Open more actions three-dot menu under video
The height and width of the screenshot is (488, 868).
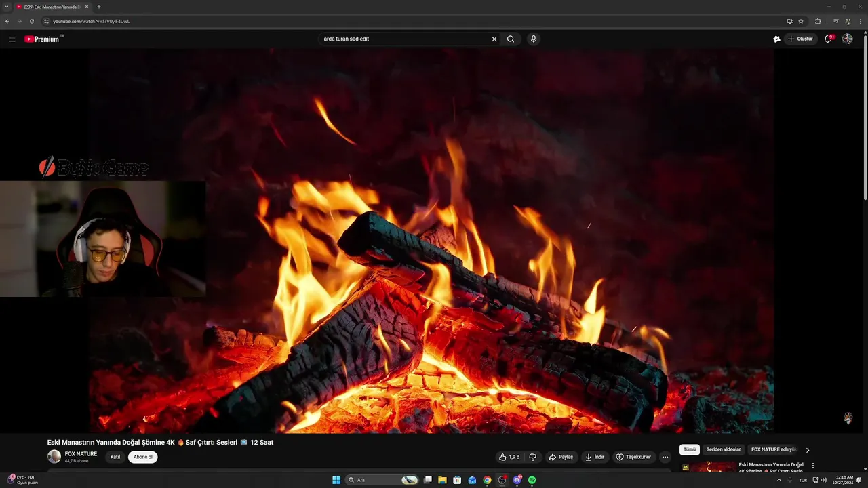(x=665, y=457)
